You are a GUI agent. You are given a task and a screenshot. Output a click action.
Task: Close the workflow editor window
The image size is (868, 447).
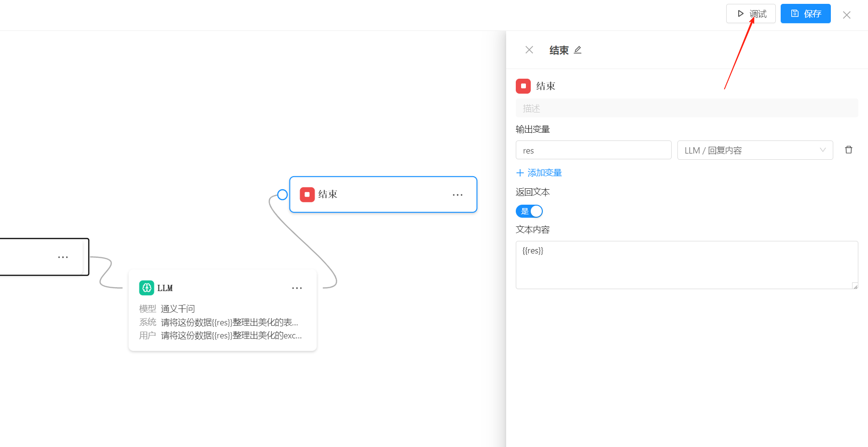coord(847,15)
